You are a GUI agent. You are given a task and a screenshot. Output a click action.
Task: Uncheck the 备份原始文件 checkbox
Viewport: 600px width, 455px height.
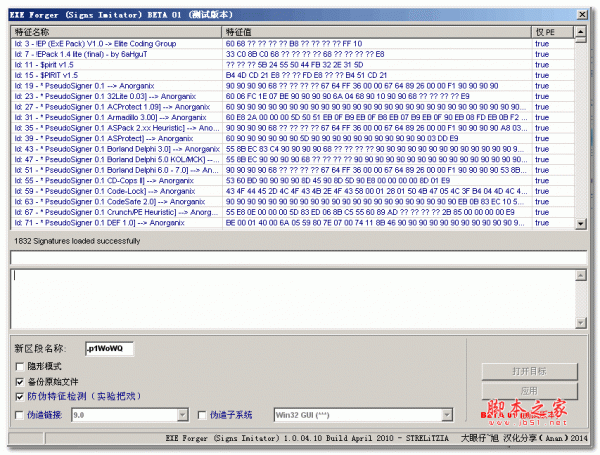tap(20, 382)
